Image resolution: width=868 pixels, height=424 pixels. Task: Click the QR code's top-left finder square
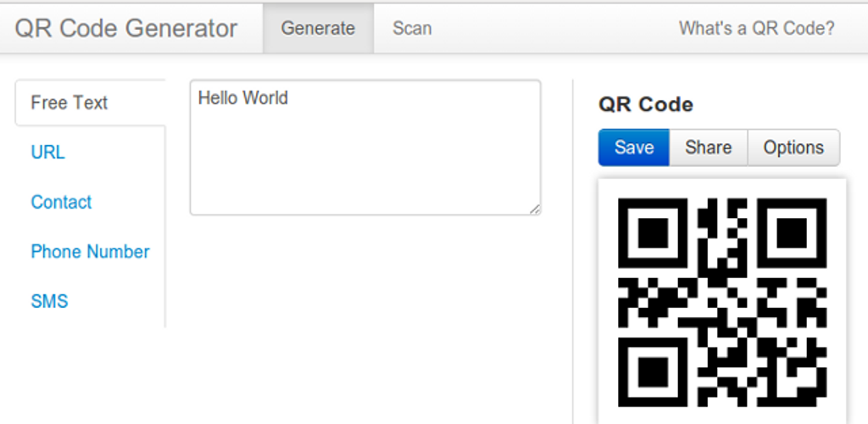(x=653, y=232)
